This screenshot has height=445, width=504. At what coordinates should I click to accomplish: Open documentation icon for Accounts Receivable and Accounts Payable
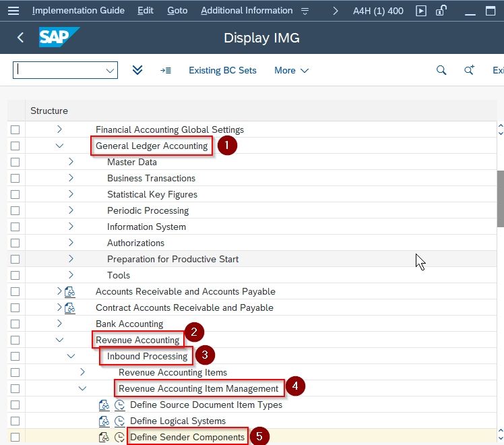point(70,292)
